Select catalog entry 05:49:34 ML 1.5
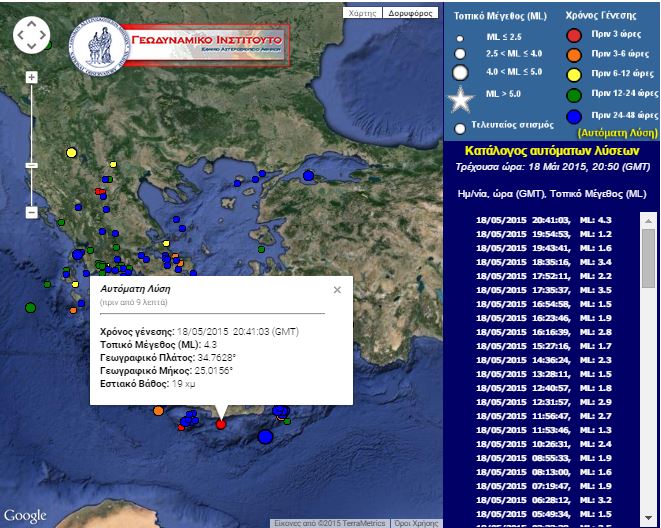 tap(544, 514)
